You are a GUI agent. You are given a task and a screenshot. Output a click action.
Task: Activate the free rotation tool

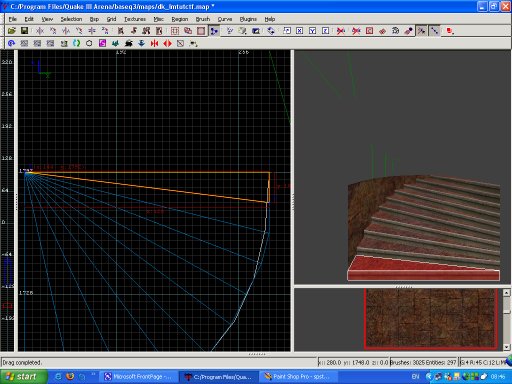coord(271,31)
